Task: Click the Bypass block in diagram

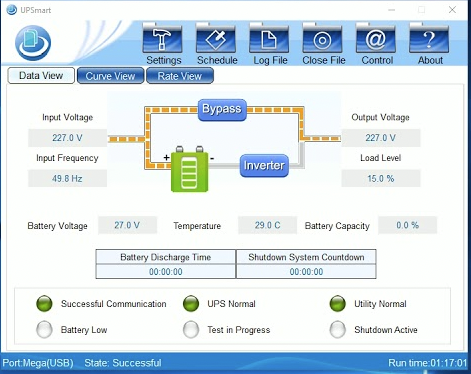Action: coord(222,110)
